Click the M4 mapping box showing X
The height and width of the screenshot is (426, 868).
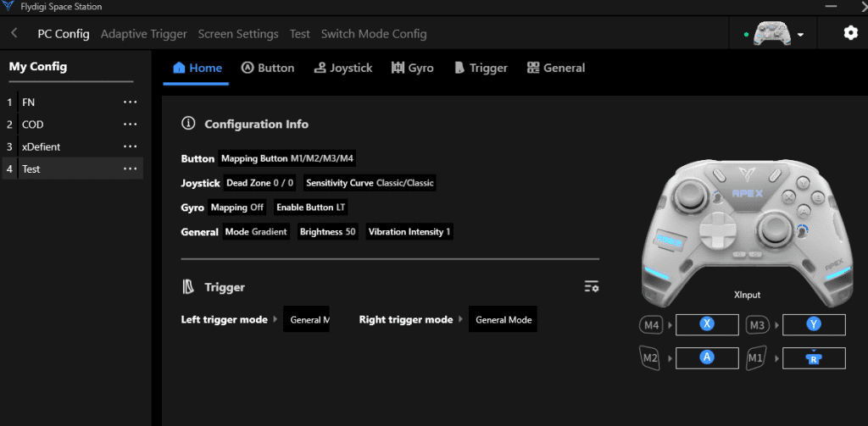pyautogui.click(x=707, y=325)
